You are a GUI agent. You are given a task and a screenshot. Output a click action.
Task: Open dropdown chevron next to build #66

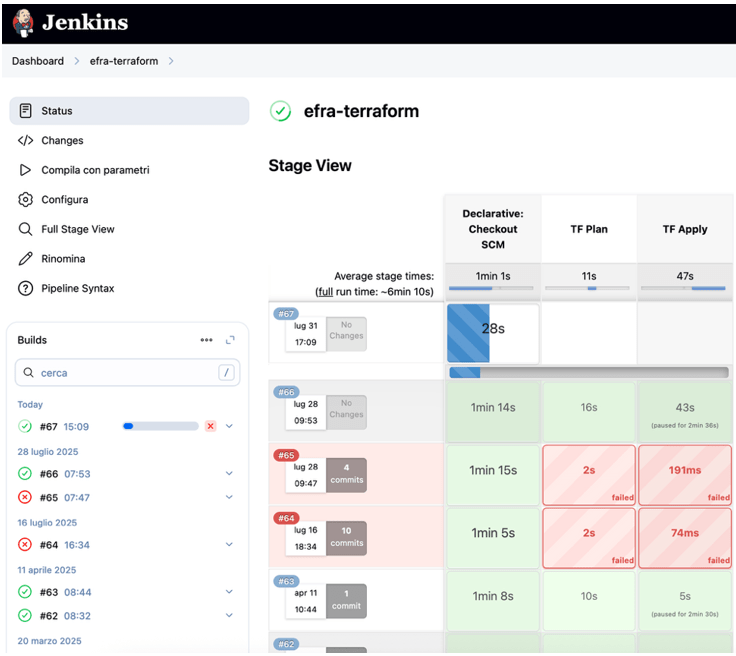tap(229, 474)
